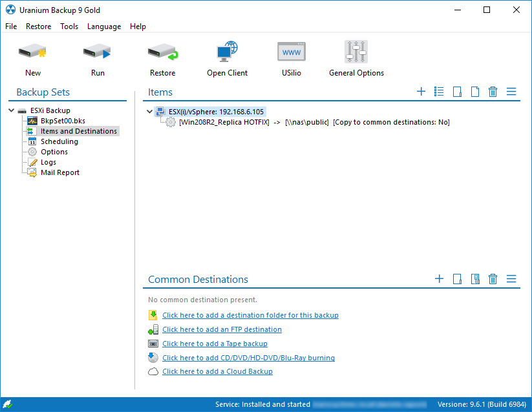The image size is (532, 412).
Task: Click the Common Destinations heading
Action: [x=198, y=279]
